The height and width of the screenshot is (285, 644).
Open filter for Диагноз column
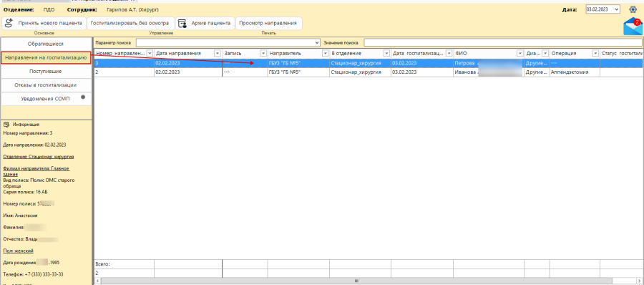point(545,54)
